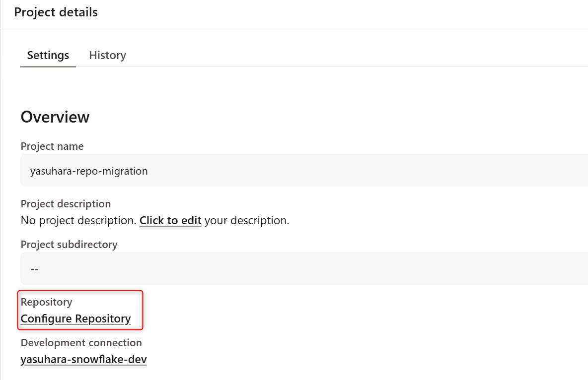588x380 pixels.
Task: Switch to the Settings tab
Action: [x=48, y=55]
